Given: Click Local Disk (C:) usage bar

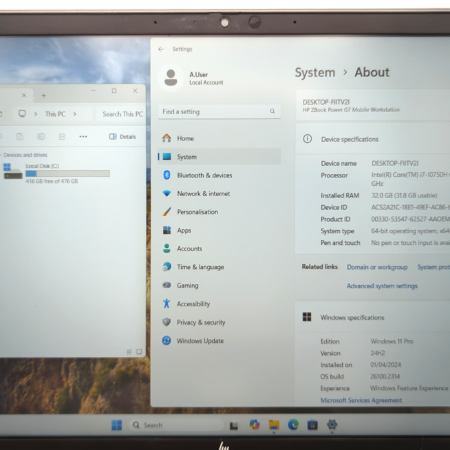Looking at the screenshot, I should [x=68, y=173].
